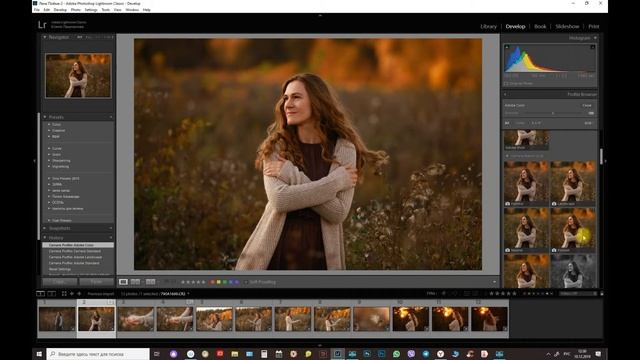The height and width of the screenshot is (360, 640).
Task: Hide the top module picker panel arrow
Action: coord(320,15)
